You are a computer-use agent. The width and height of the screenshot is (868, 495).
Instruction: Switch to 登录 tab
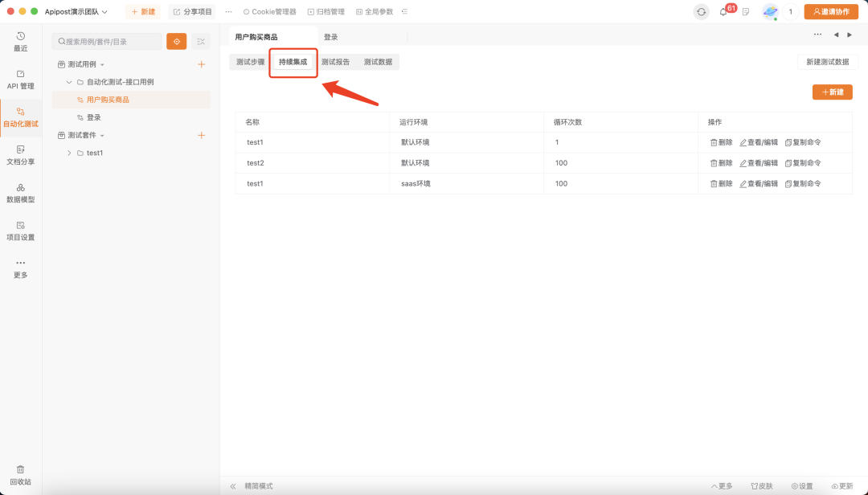[x=330, y=37]
